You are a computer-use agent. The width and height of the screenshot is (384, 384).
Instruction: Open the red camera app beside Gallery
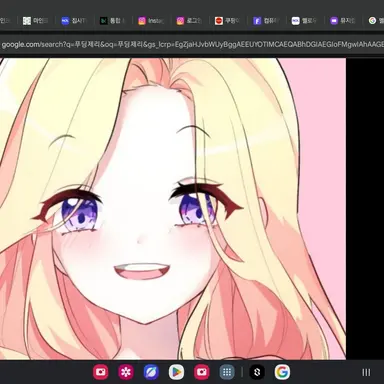click(101, 372)
